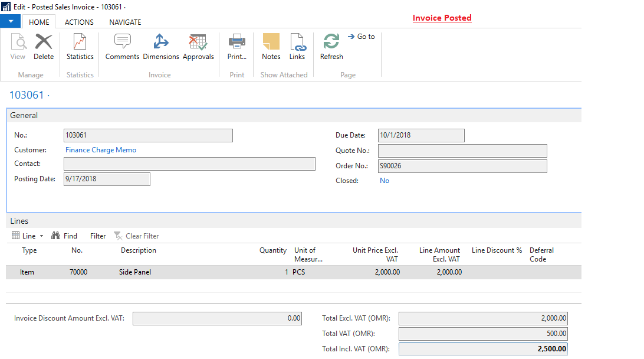This screenshot has height=359, width=644.
Task: Switch to the ACTIONS tab
Action: pyautogui.click(x=78, y=22)
